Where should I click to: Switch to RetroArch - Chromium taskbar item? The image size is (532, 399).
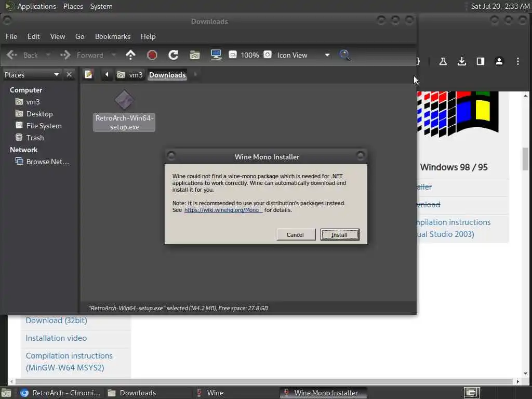click(x=61, y=393)
